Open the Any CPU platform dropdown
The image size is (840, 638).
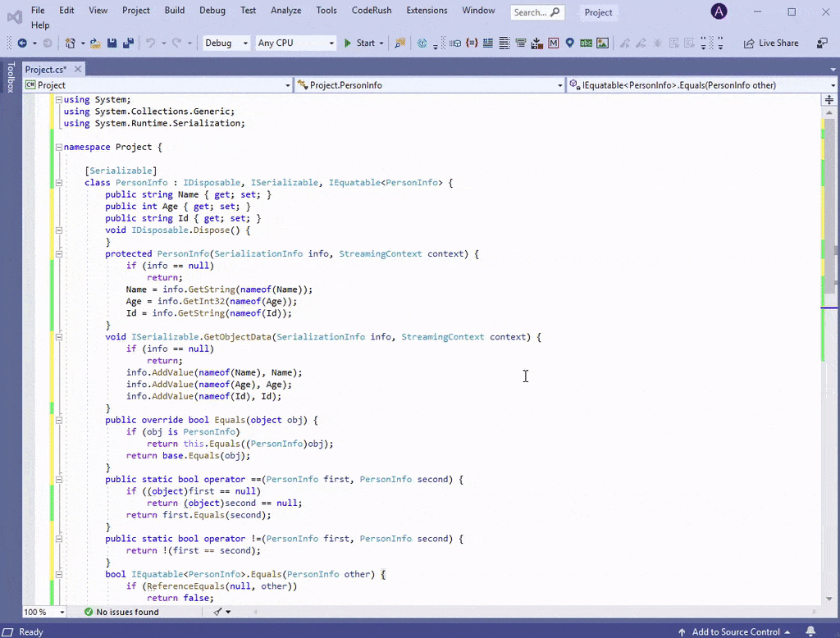point(295,43)
